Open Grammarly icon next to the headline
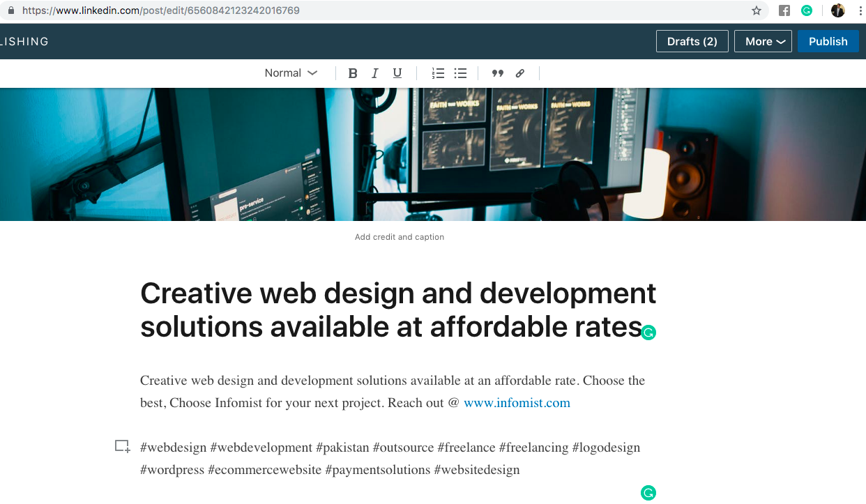The image size is (866, 504). (648, 333)
